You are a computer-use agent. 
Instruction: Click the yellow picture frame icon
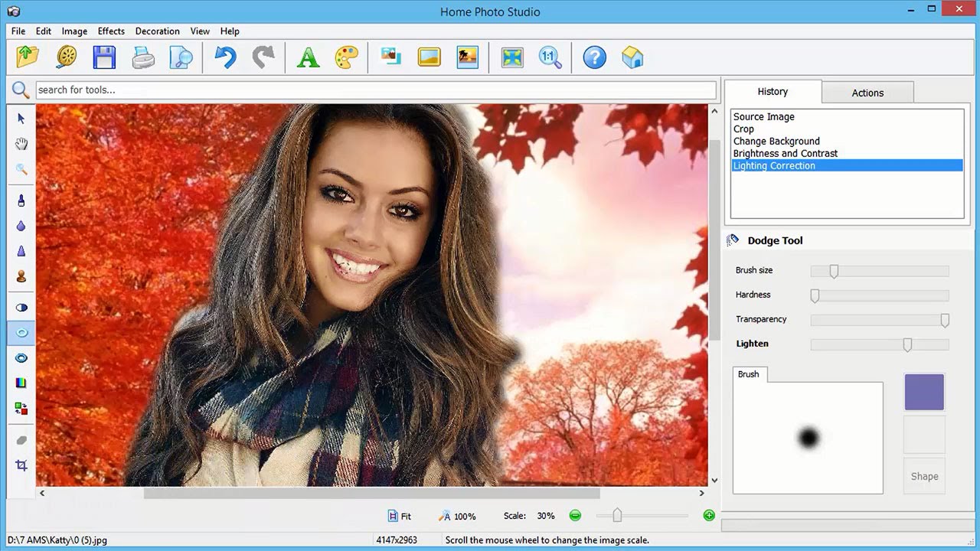pos(429,57)
